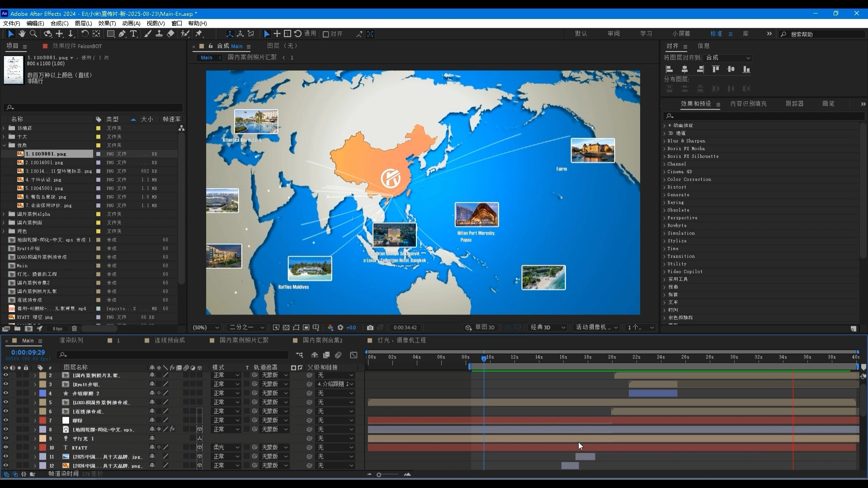
Task: Select the Pen tool
Action: (x=122, y=34)
